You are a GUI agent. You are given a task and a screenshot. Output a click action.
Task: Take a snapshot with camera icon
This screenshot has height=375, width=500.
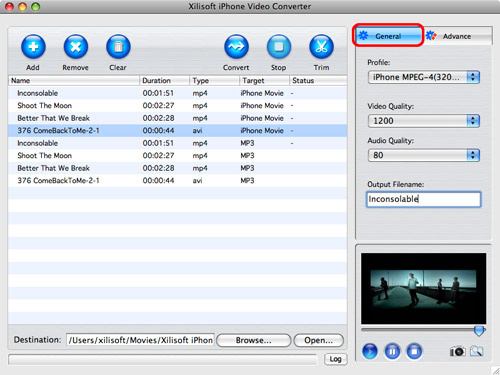pos(457,351)
